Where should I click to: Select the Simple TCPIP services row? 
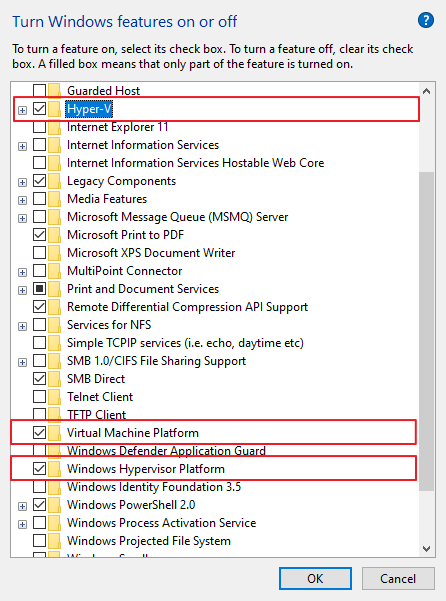[x=185, y=343]
